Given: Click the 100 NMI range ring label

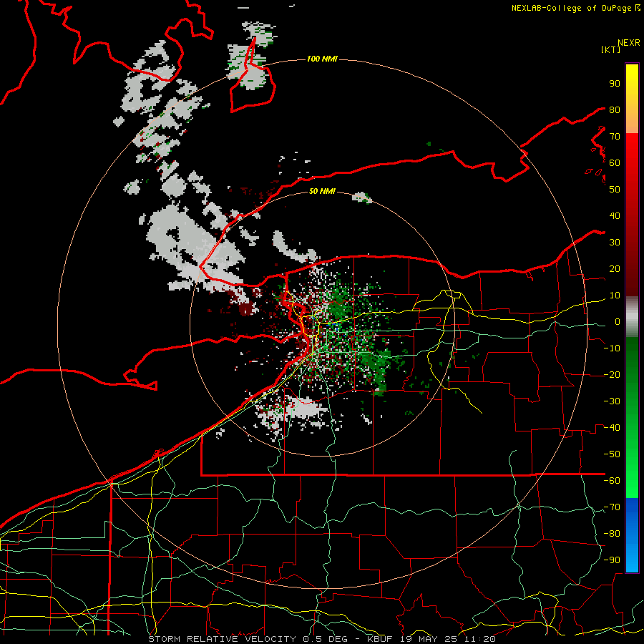Looking at the screenshot, I should coord(322,59).
